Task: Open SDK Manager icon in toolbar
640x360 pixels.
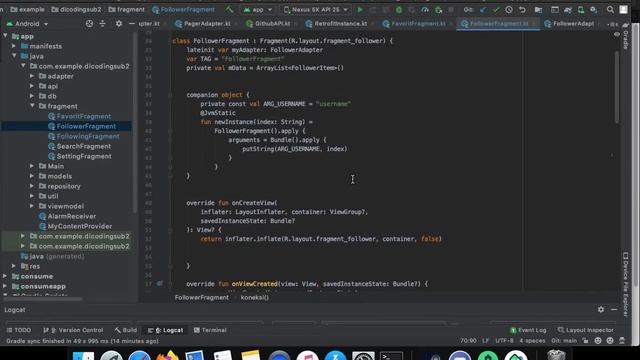Action: pyautogui.click(x=593, y=9)
